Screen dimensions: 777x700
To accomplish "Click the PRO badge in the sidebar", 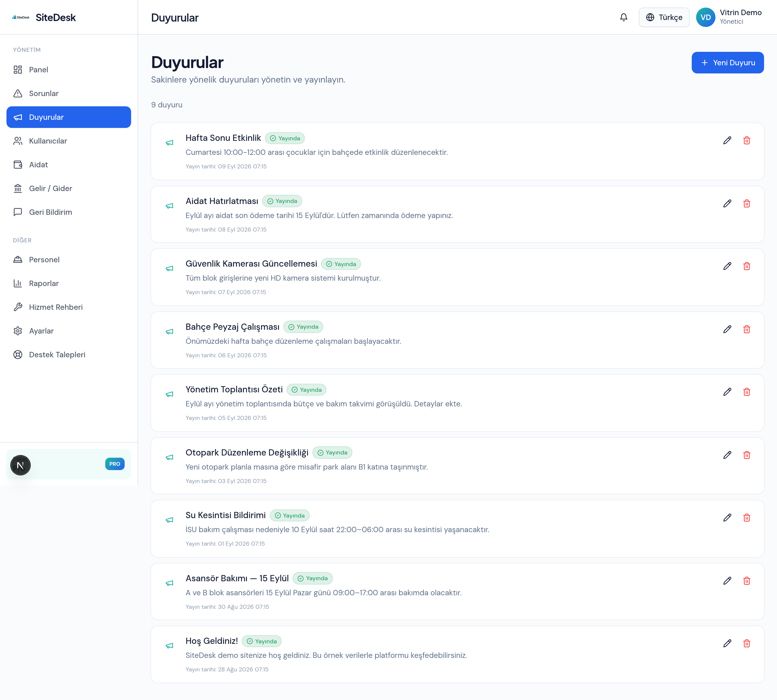I will [x=115, y=464].
